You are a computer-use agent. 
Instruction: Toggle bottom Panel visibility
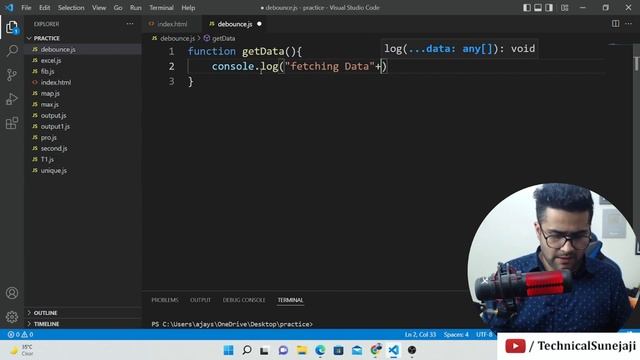pyautogui.click(x=538, y=7)
